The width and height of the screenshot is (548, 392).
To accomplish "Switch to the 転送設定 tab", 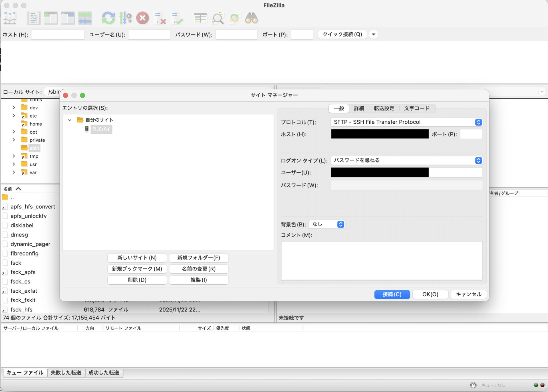I will click(x=384, y=108).
